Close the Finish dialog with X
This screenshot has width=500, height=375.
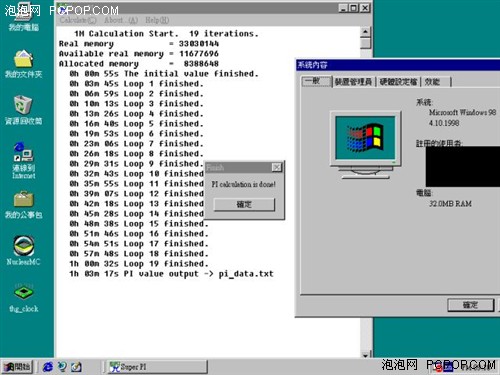[277, 167]
